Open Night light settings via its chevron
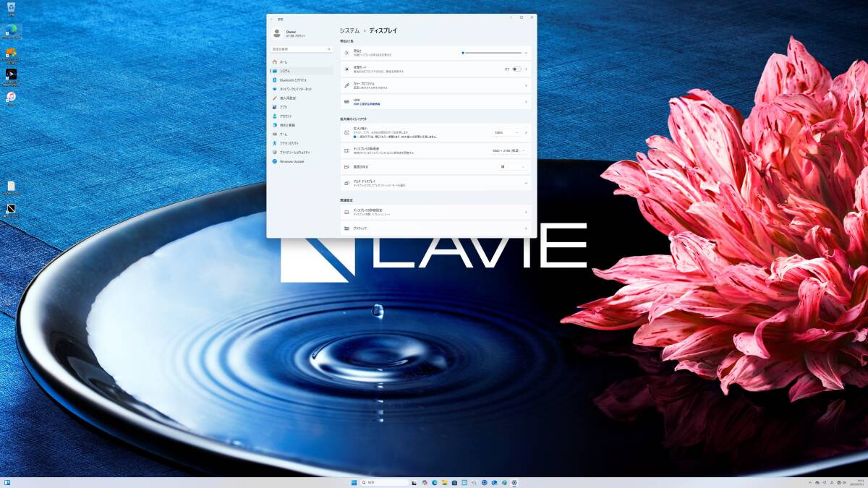The height and width of the screenshot is (488, 868). [526, 69]
